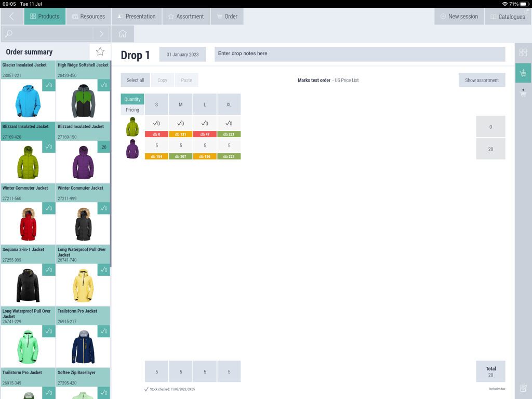The height and width of the screenshot is (399, 532).
Task: Click the add-to-cart icon on right sidebar
Action: (523, 73)
